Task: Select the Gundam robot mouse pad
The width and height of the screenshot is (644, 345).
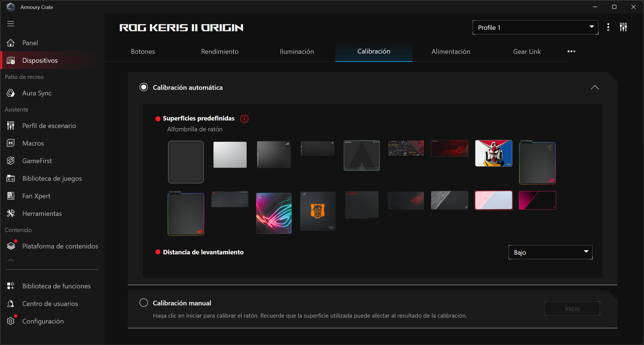Action: click(494, 153)
